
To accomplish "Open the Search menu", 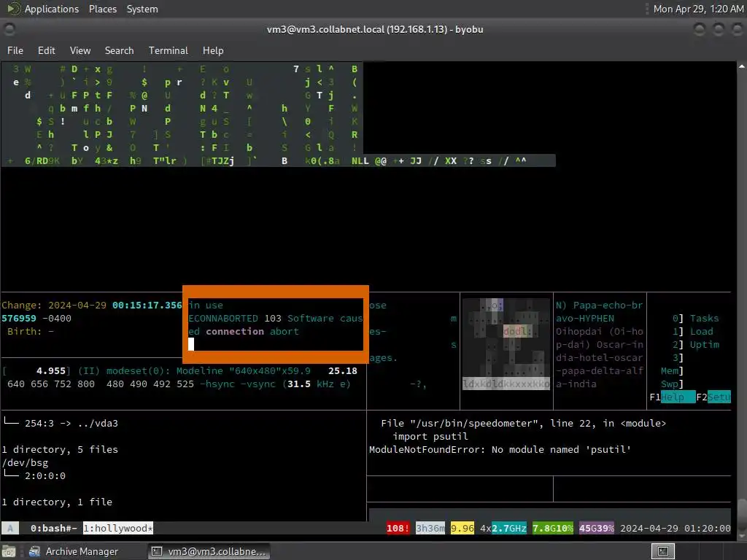I will (x=119, y=50).
